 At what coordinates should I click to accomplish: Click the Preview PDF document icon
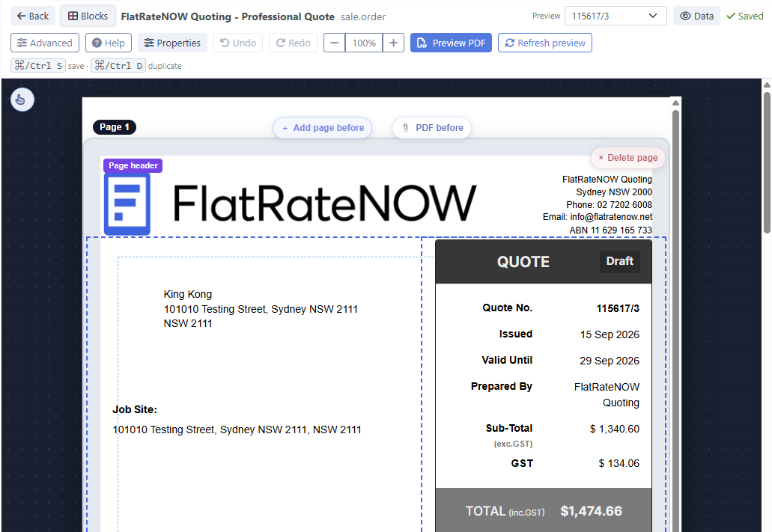point(422,43)
